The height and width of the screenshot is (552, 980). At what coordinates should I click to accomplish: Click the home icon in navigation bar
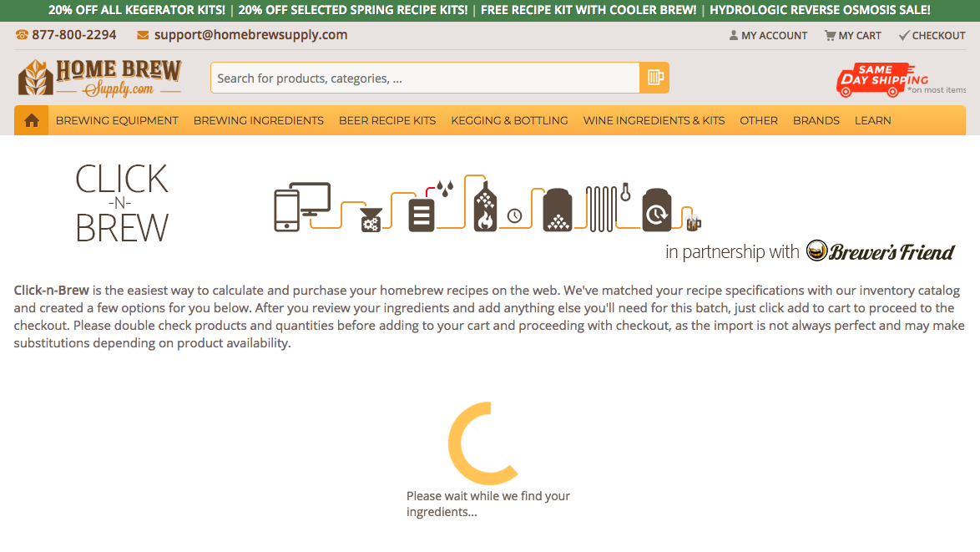(32, 120)
